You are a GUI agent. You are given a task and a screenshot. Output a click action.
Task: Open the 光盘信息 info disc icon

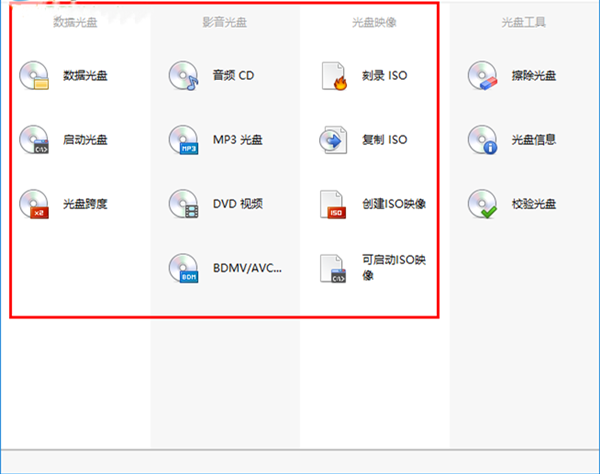pyautogui.click(x=483, y=140)
